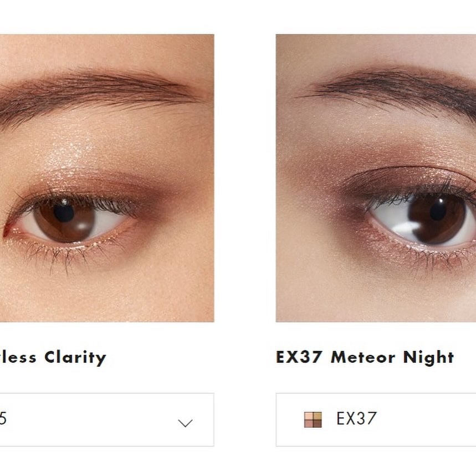Click the EX37 four-color palette icon
This screenshot has height=476, width=476.
(313, 419)
